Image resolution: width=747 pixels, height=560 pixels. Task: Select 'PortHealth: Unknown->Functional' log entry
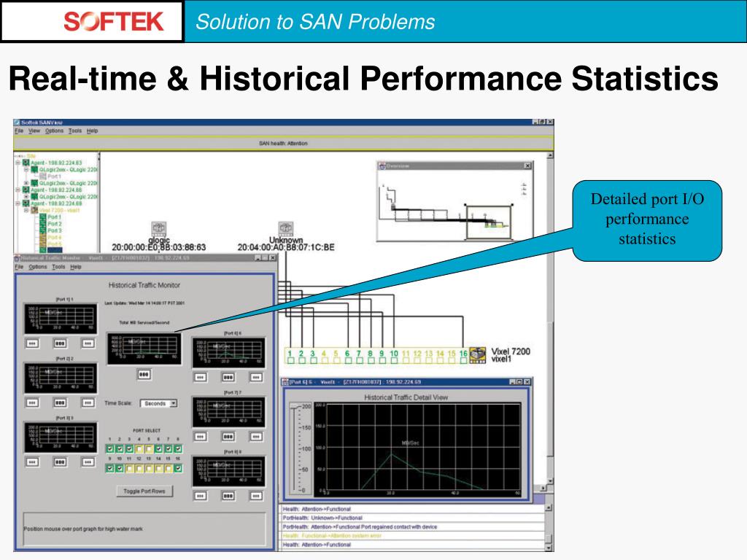pos(322,518)
